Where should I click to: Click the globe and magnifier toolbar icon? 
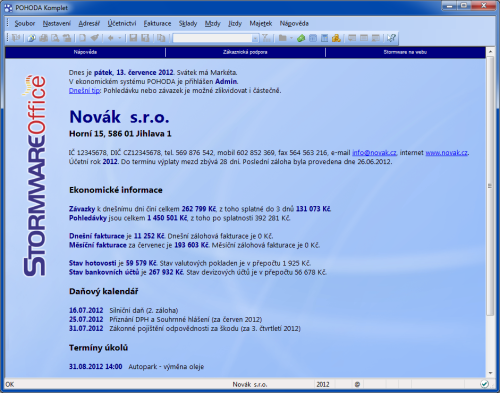click(32, 38)
